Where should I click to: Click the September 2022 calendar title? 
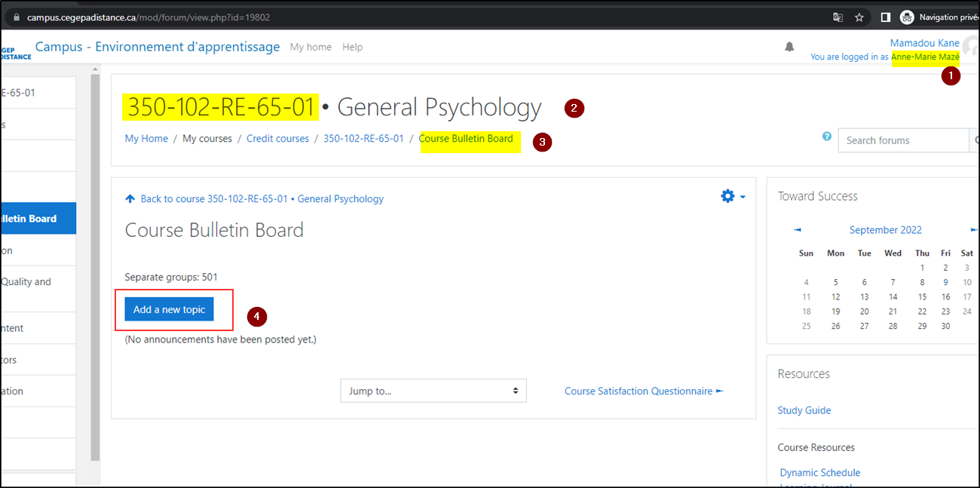(885, 230)
